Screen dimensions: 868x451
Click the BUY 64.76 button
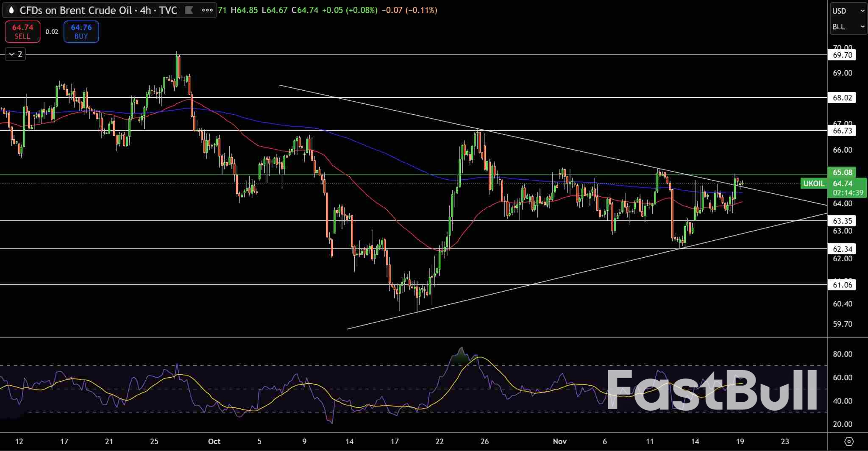[81, 31]
